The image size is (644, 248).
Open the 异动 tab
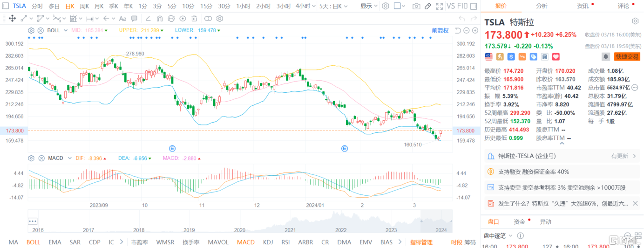546,222
